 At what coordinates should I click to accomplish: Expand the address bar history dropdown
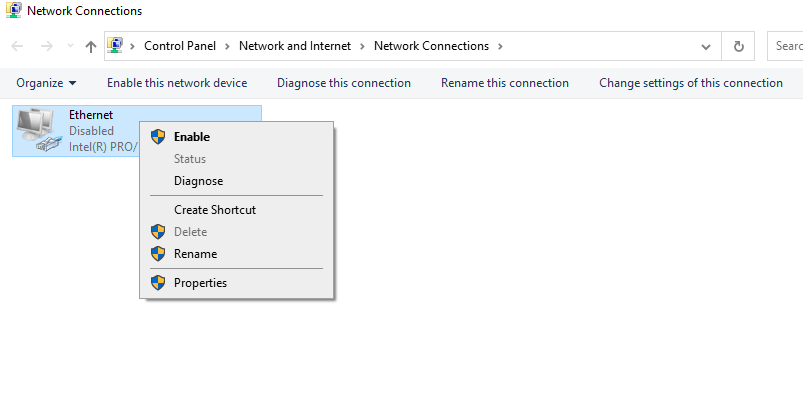point(706,46)
